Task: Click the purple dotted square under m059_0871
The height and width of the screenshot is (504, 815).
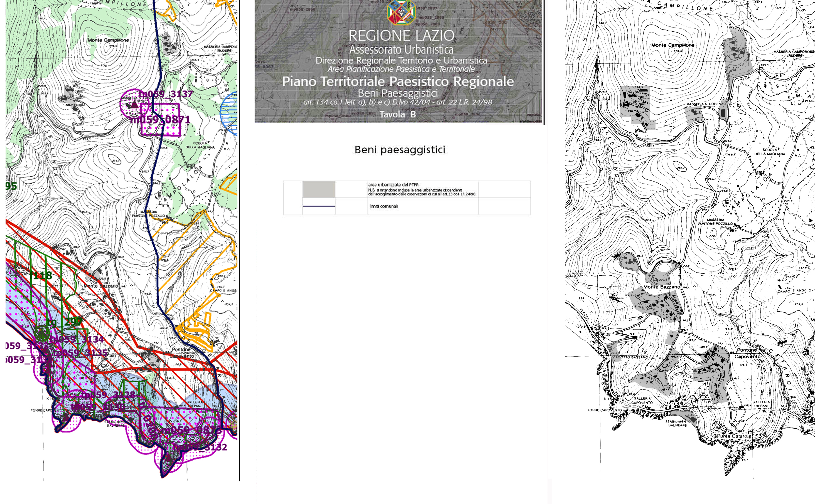Action: coord(160,119)
